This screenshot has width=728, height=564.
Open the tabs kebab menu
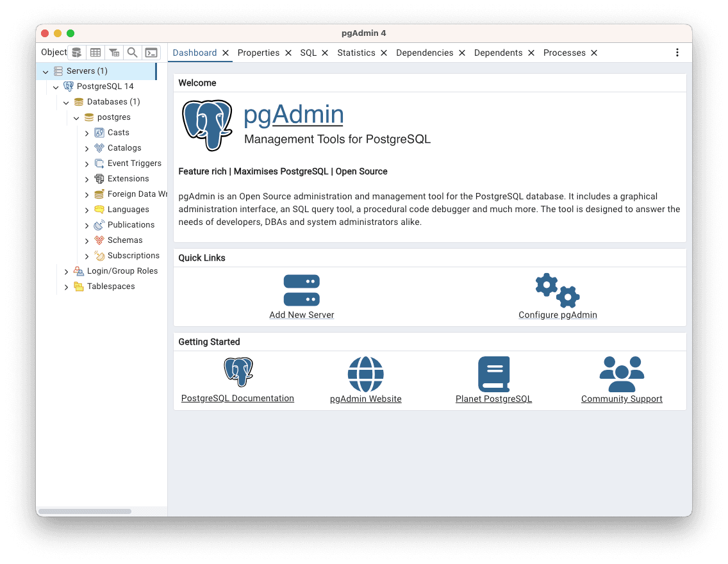click(x=677, y=53)
